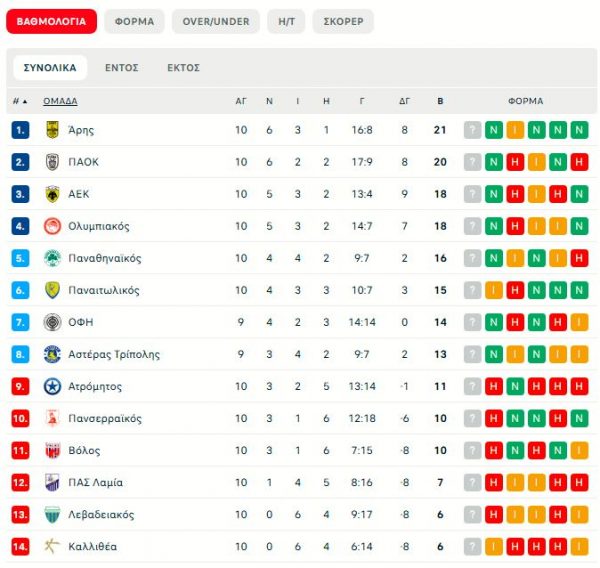Image resolution: width=600 pixels, height=568 pixels.
Task: Open the Παναιτωλικός team link
Action: 104,290
